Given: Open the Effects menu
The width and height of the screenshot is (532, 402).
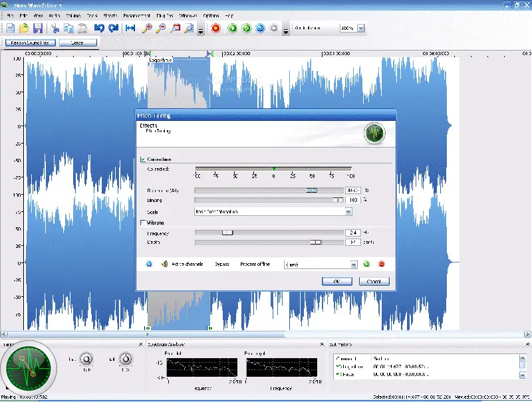Looking at the screenshot, I should [110, 15].
